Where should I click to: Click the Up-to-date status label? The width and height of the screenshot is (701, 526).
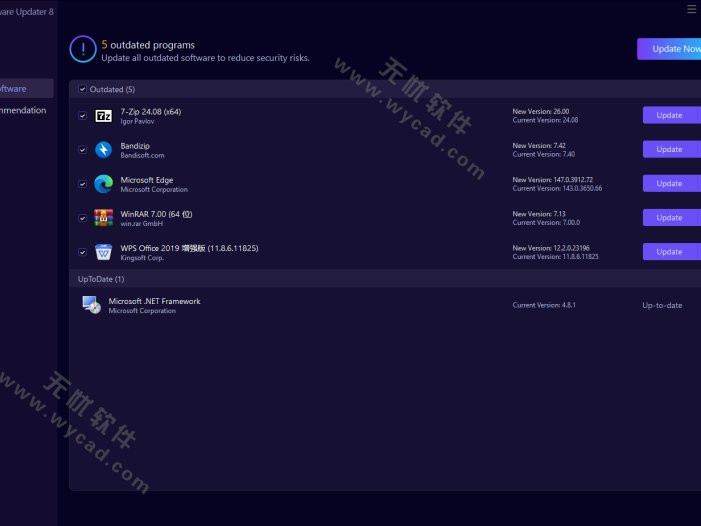pyautogui.click(x=662, y=306)
